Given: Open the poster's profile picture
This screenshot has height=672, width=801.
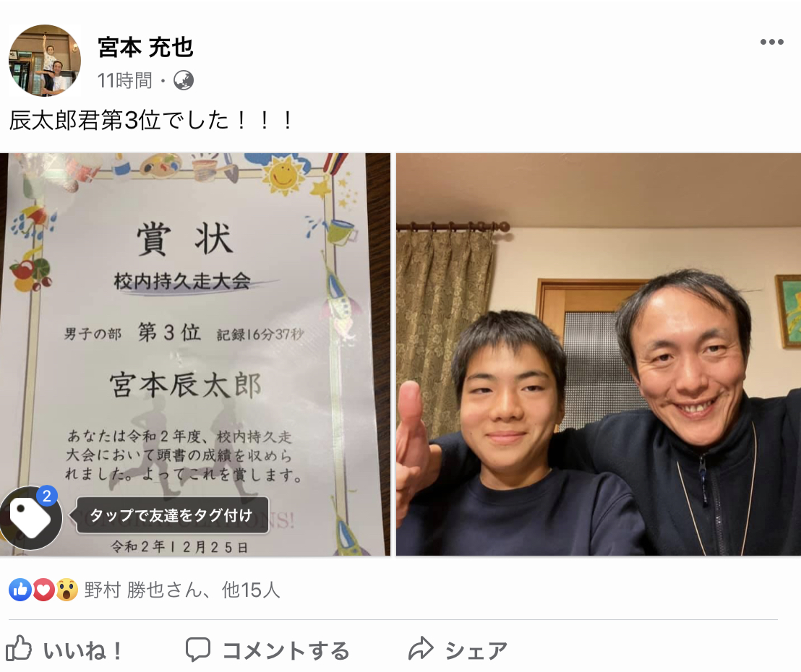Looking at the screenshot, I should 45,60.
